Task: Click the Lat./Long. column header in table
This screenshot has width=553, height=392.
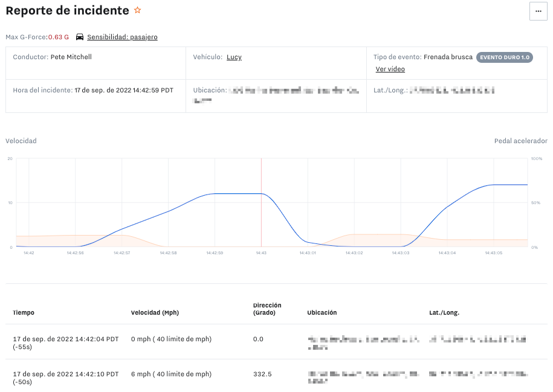Action: pyautogui.click(x=444, y=313)
